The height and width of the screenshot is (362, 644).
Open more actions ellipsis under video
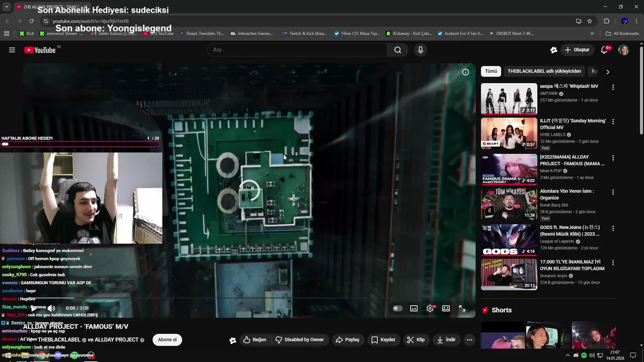click(469, 340)
